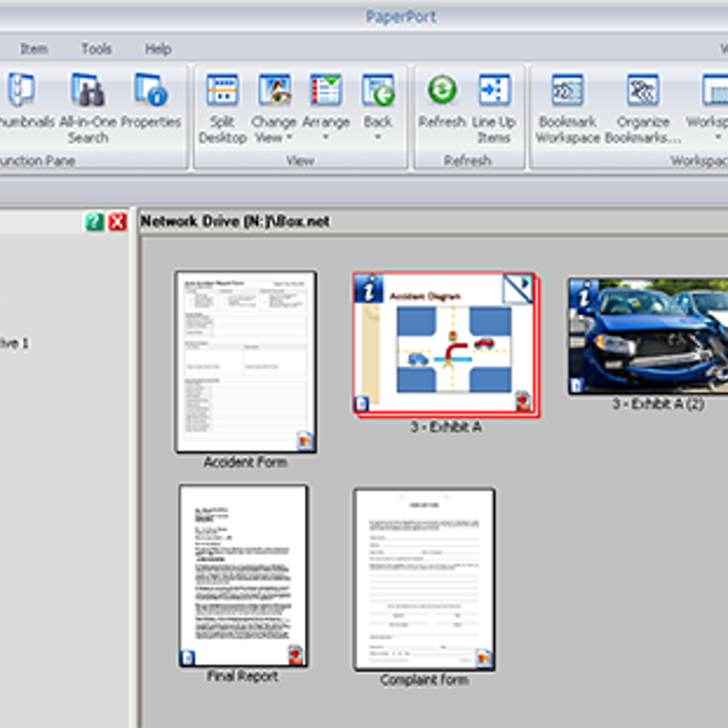
Task: Click the green Refresh icon
Action: (442, 89)
